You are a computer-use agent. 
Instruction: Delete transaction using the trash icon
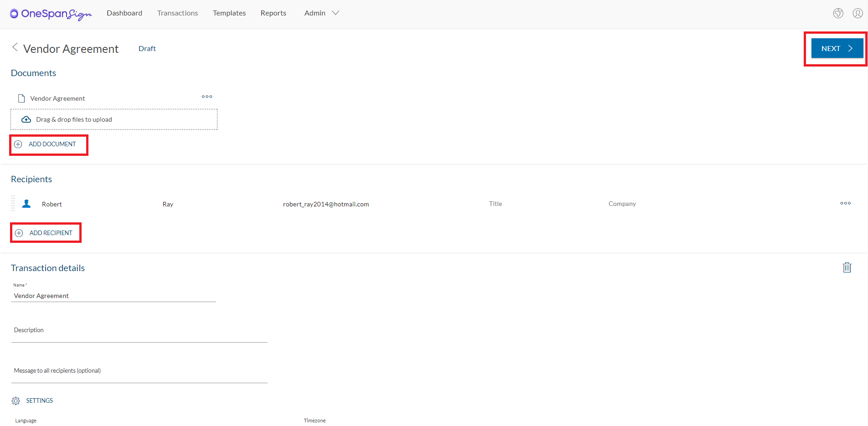point(847,267)
